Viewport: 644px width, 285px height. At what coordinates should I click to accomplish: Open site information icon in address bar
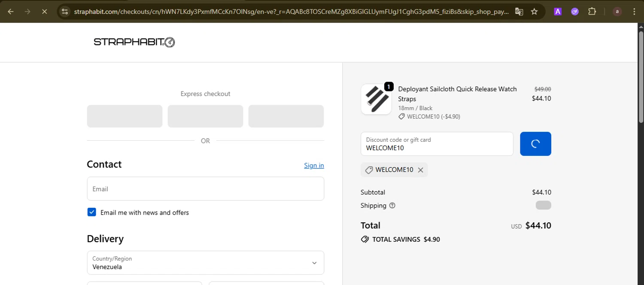pyautogui.click(x=65, y=12)
